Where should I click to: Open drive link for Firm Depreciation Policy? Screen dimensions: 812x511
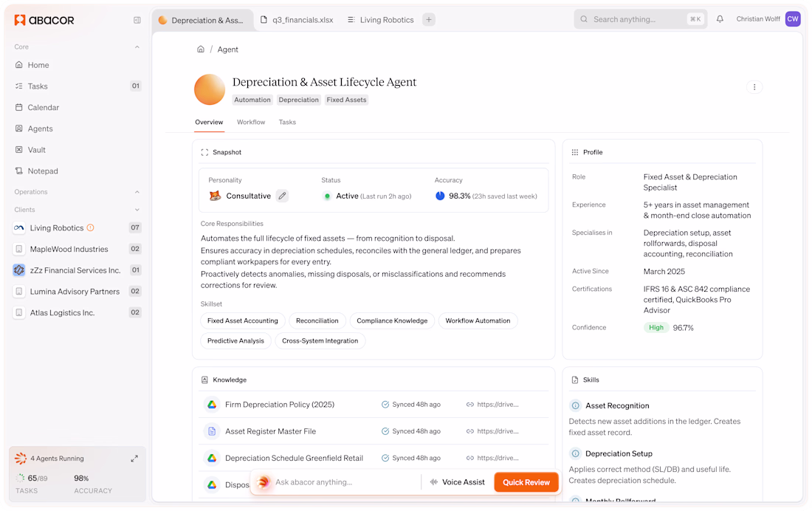492,404
